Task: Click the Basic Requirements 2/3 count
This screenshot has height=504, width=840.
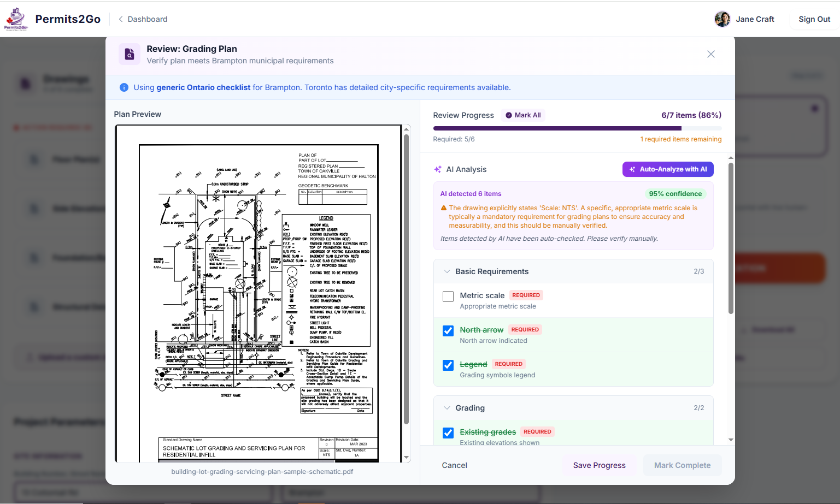Action: click(x=699, y=271)
